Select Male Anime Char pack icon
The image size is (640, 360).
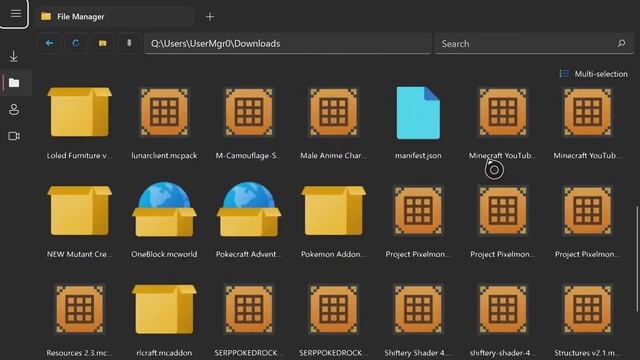[x=333, y=112]
